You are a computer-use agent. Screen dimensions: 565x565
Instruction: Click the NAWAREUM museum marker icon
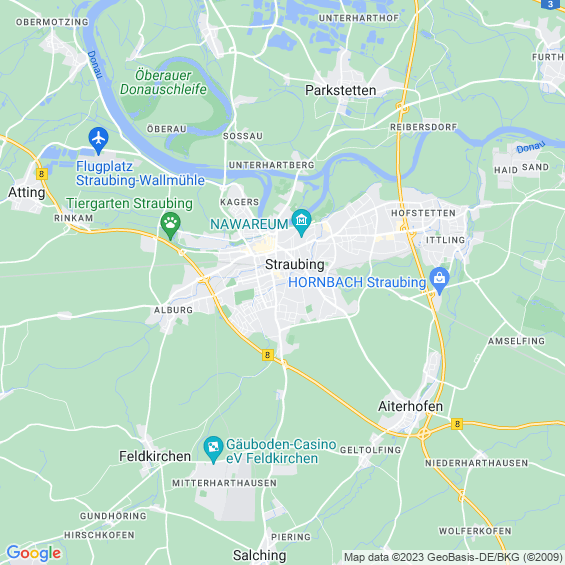click(302, 223)
